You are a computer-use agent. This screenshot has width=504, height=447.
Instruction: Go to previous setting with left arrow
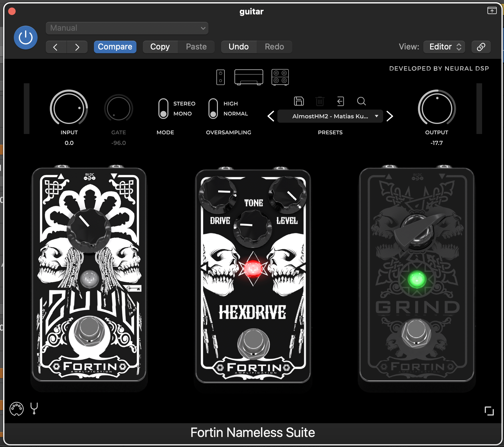click(x=56, y=47)
